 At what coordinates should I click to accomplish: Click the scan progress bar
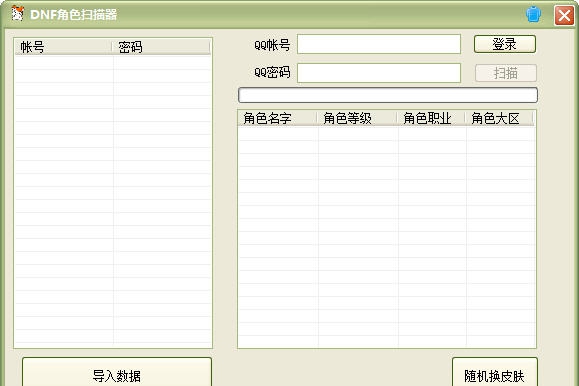click(388, 95)
